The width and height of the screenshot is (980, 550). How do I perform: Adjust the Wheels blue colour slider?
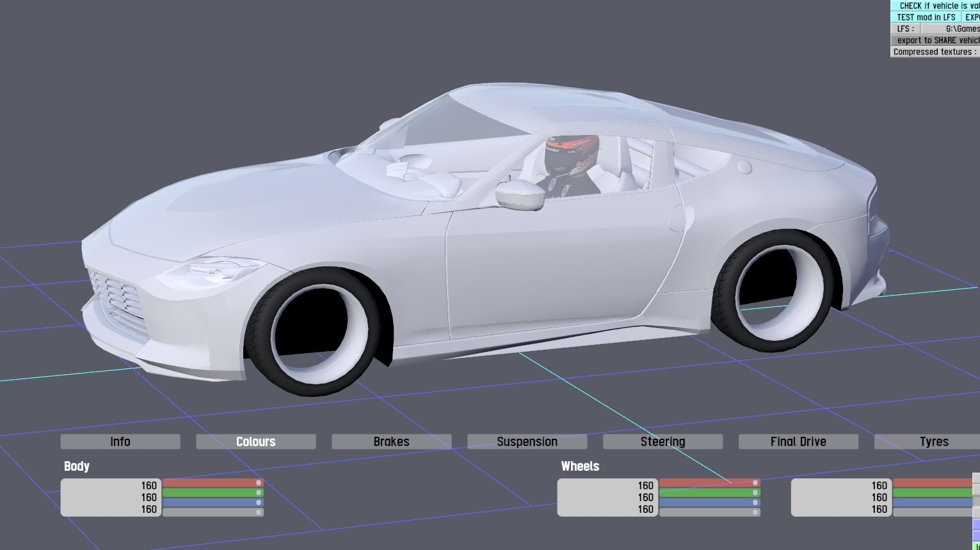click(x=710, y=503)
